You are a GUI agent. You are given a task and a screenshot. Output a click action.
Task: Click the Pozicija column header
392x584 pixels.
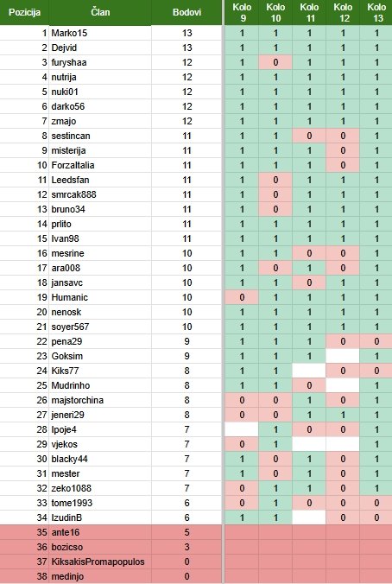(x=24, y=12)
